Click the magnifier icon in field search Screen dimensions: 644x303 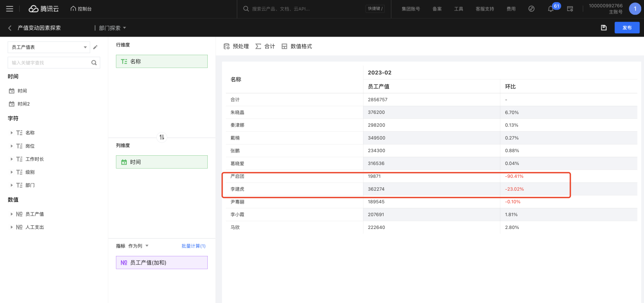[x=94, y=63]
